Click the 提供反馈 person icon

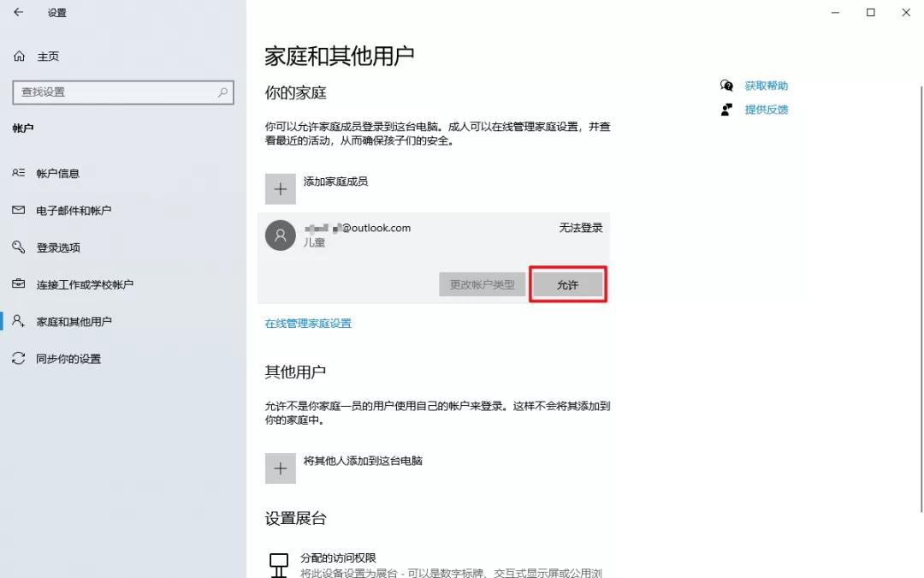[726, 109]
